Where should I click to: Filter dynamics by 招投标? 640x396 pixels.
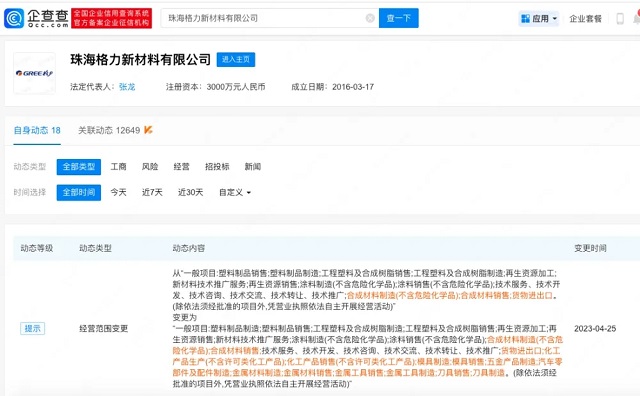point(217,167)
